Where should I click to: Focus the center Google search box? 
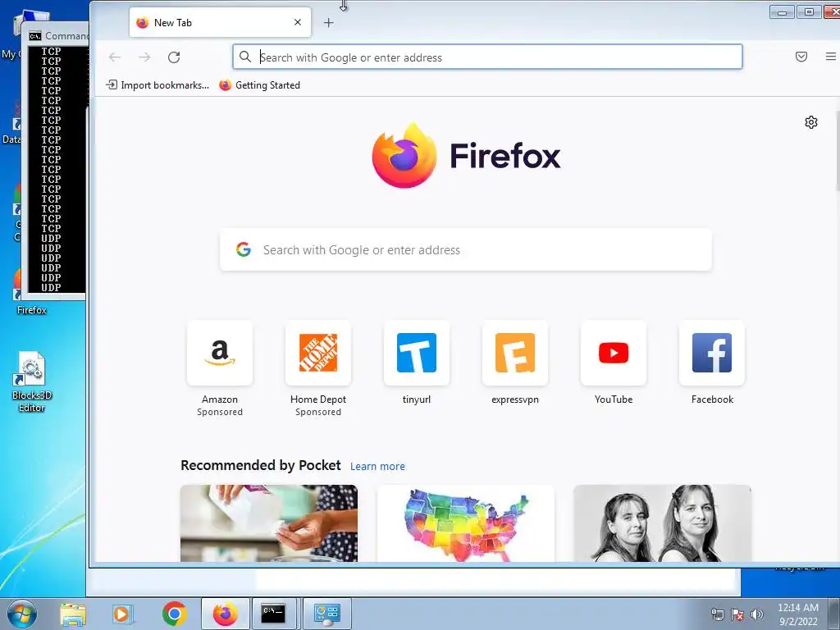point(466,249)
